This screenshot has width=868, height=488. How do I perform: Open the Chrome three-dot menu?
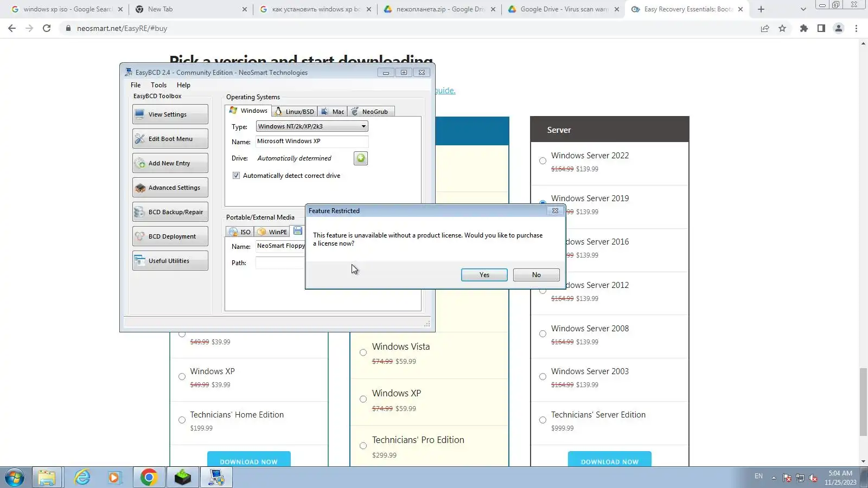point(857,28)
